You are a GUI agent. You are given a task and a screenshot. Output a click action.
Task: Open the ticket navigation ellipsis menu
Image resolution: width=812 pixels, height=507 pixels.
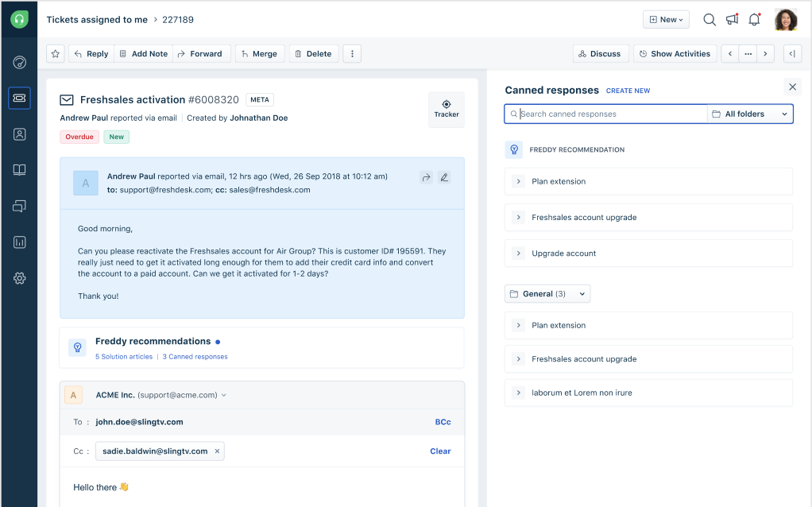click(x=748, y=54)
